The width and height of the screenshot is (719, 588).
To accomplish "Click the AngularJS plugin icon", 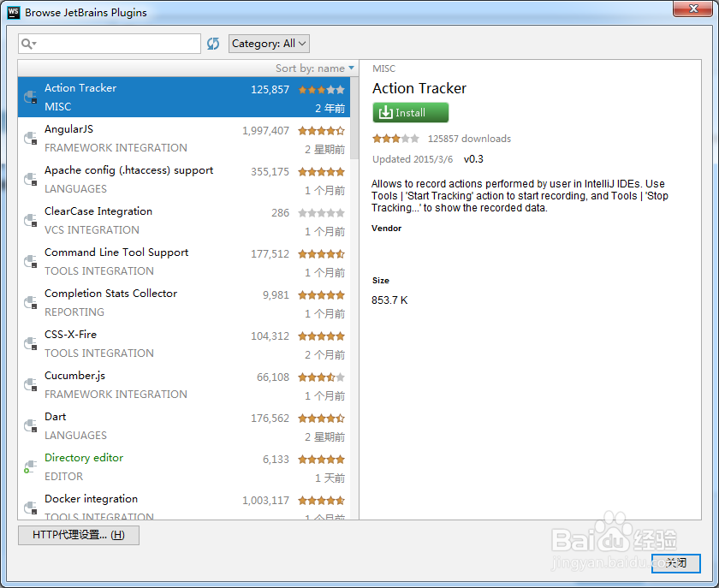I will point(30,138).
